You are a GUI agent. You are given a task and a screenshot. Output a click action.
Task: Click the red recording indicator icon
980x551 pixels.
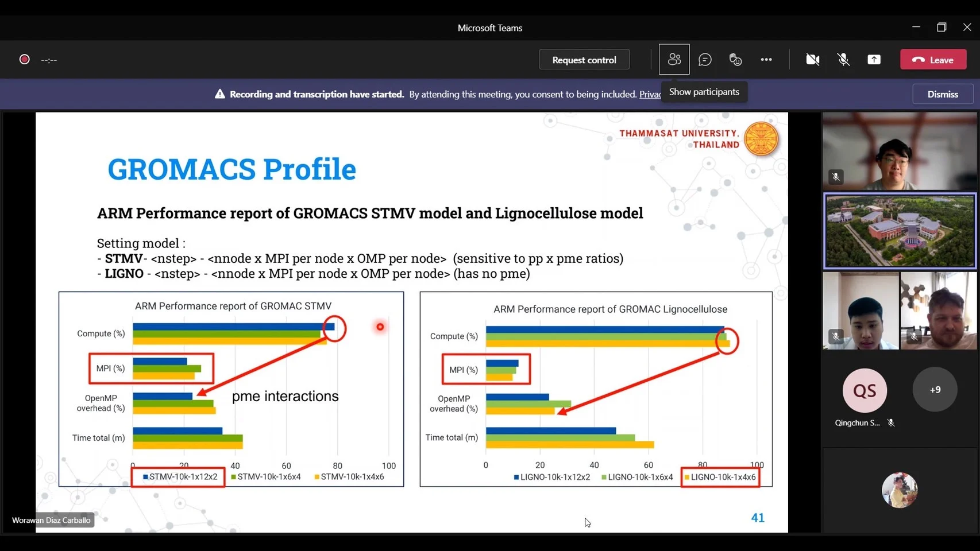coord(25,60)
